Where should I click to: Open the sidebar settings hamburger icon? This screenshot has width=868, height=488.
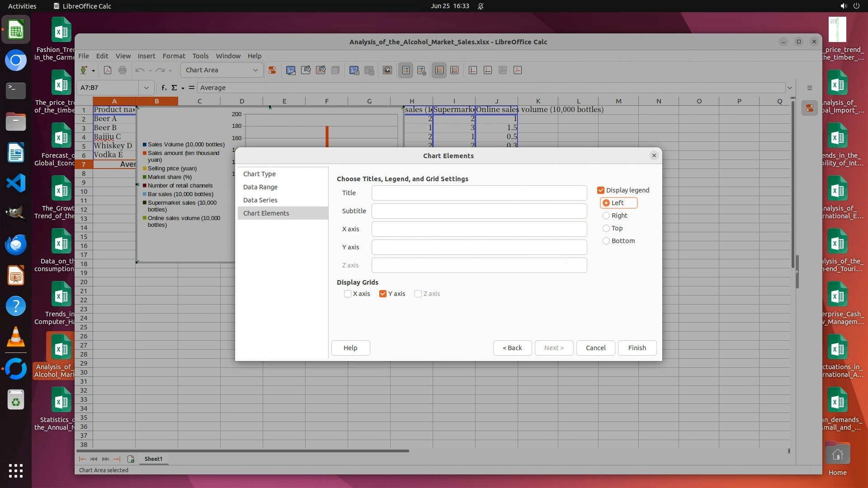tap(810, 88)
